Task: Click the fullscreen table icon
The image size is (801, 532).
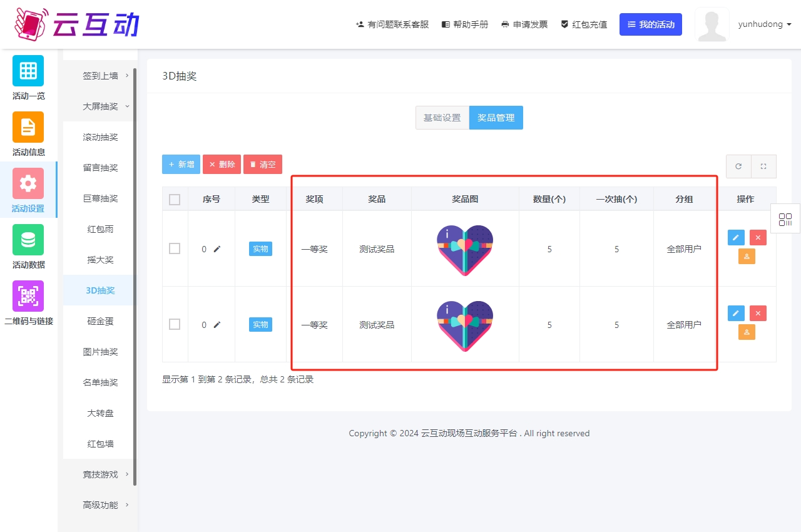Action: (x=763, y=166)
